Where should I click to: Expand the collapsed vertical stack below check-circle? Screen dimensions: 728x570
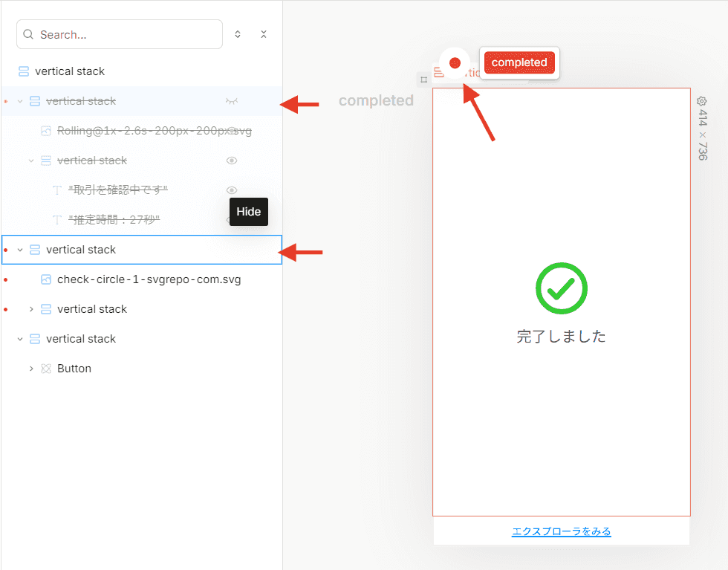31,309
